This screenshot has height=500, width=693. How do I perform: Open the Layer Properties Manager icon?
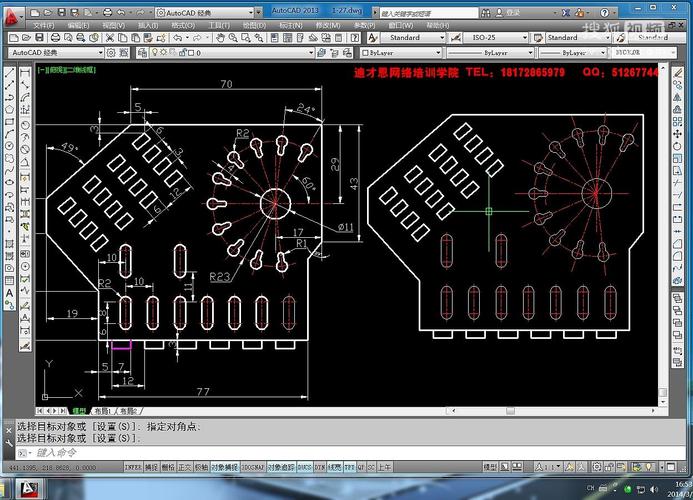tap(142, 53)
